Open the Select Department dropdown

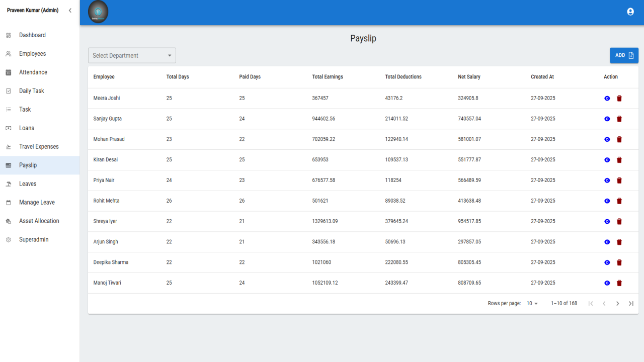coord(132,55)
